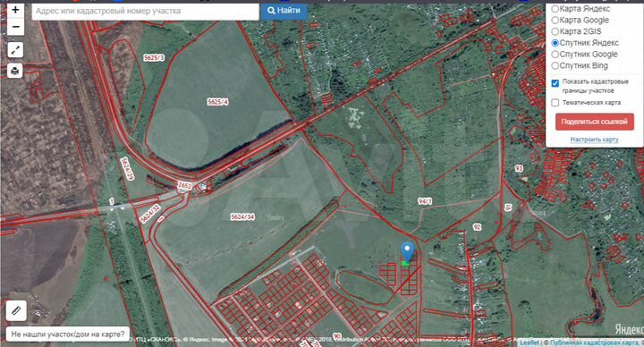Open the Leaflet attribution link
Image resolution: width=644 pixels, height=347 pixels.
coord(530,343)
